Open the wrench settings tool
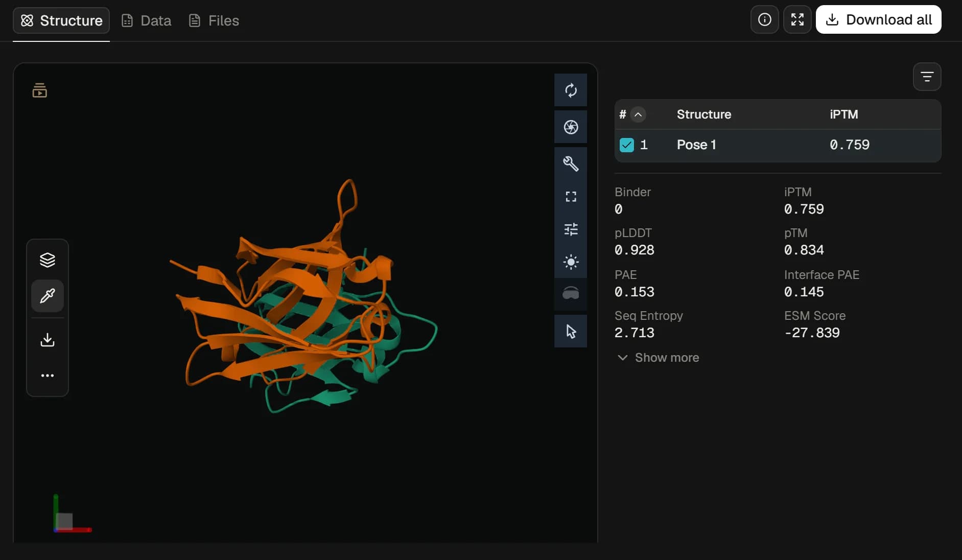Image resolution: width=962 pixels, height=560 pixels. point(571,164)
